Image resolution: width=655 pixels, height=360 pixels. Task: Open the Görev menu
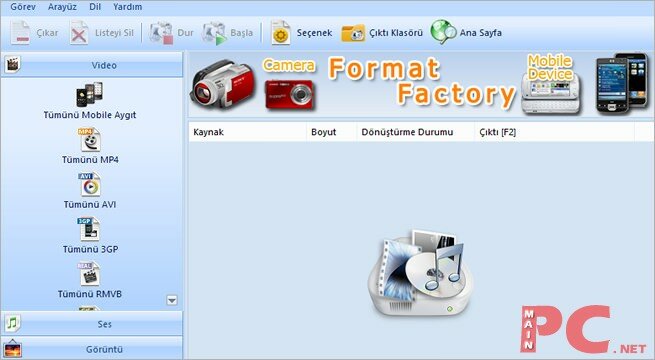pyautogui.click(x=23, y=7)
